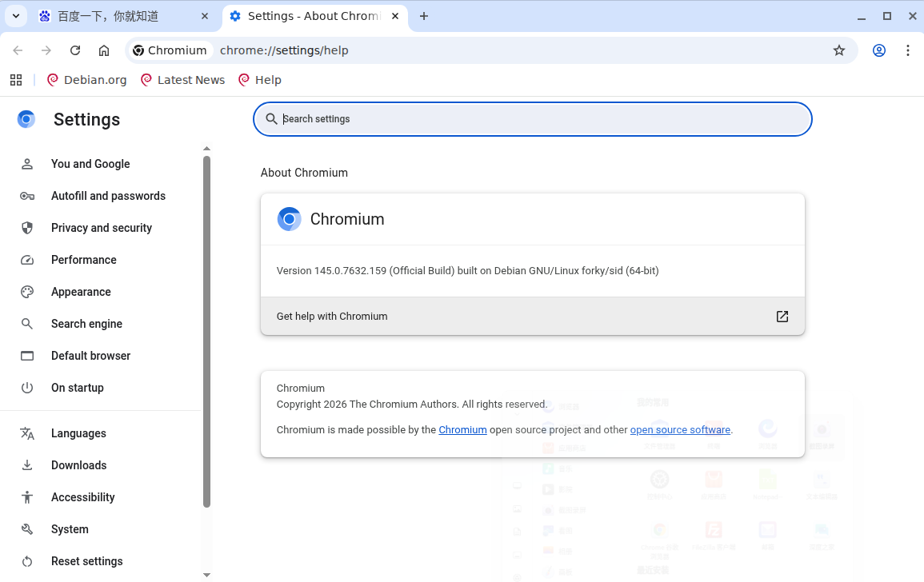Go to Search engine settings
Image resolution: width=924 pixels, height=582 pixels.
[86, 324]
